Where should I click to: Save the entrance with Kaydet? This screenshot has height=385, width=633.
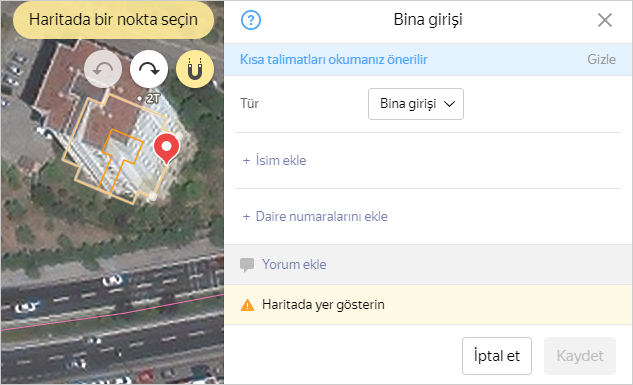pos(580,356)
